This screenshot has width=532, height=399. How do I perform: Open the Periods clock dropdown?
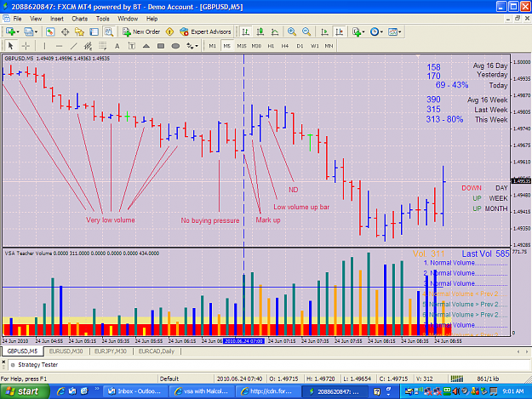coord(376,31)
